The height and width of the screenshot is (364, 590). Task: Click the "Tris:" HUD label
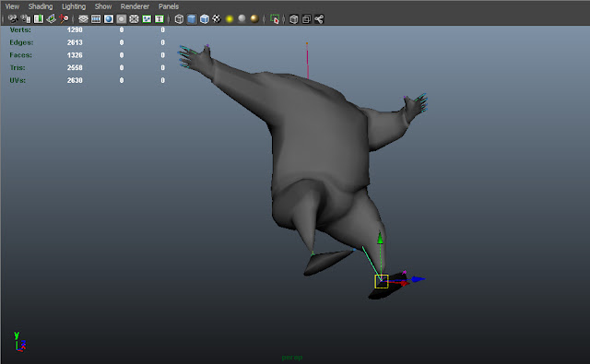click(18, 67)
